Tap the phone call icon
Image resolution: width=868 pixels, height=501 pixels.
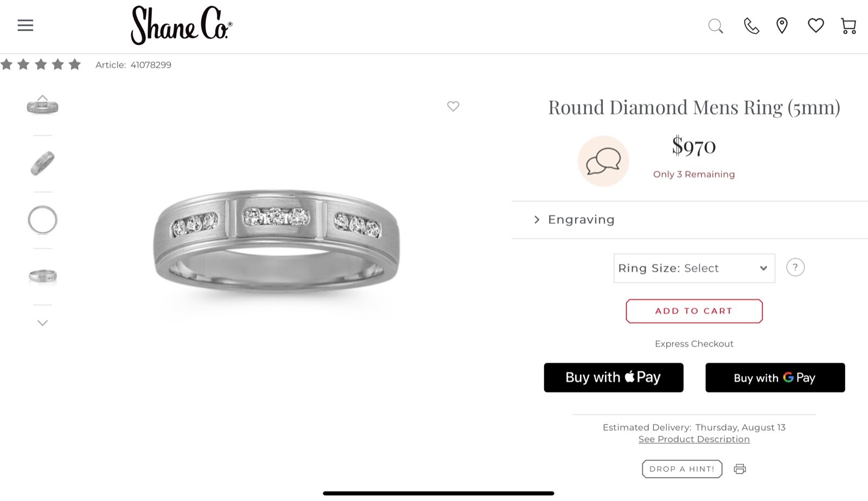tap(751, 26)
